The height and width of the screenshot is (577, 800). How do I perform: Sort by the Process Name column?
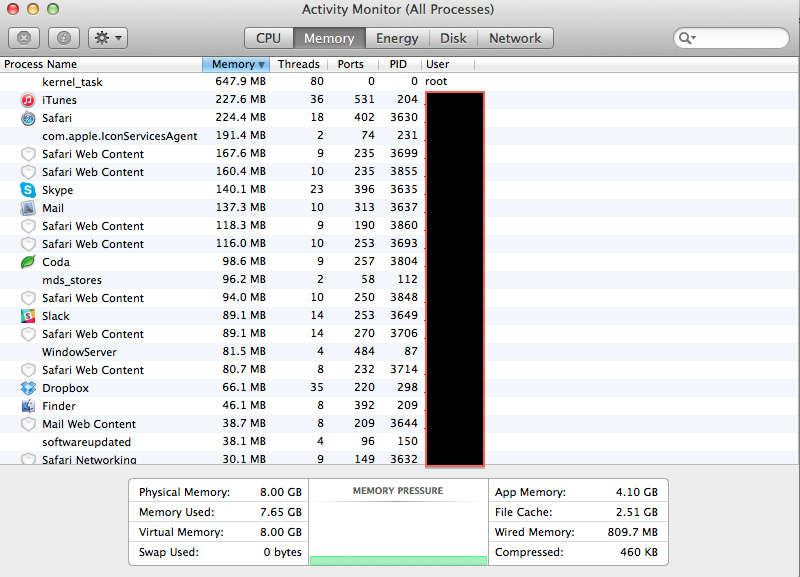(101, 64)
